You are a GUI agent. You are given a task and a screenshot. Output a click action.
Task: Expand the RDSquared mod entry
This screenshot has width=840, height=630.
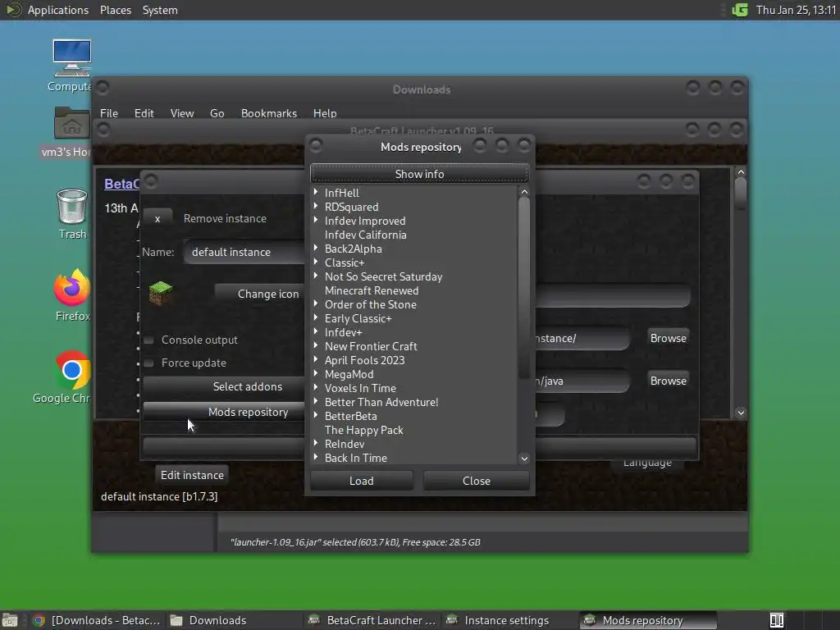point(316,206)
